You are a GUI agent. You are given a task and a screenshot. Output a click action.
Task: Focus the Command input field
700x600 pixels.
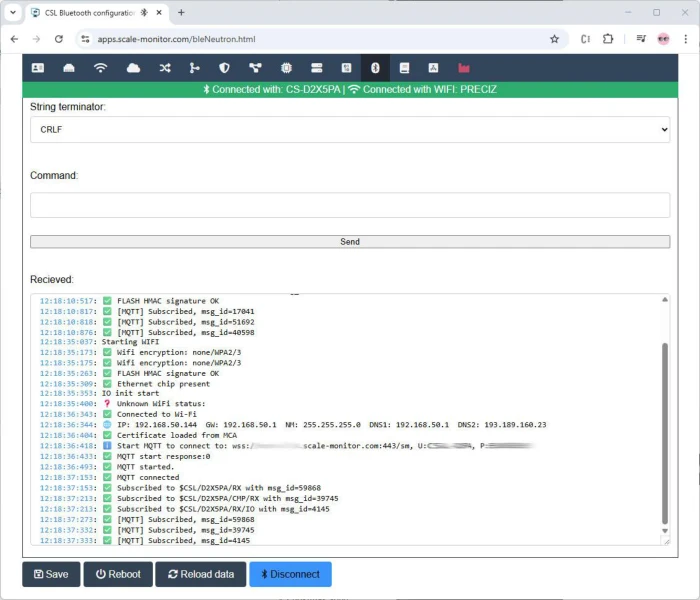[350, 205]
